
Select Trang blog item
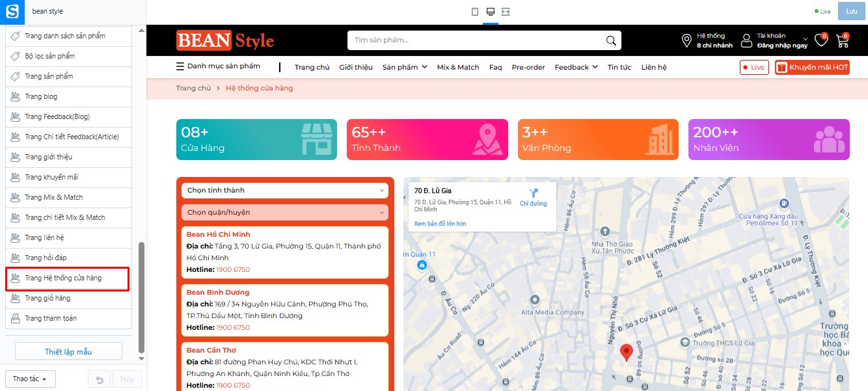tap(68, 96)
